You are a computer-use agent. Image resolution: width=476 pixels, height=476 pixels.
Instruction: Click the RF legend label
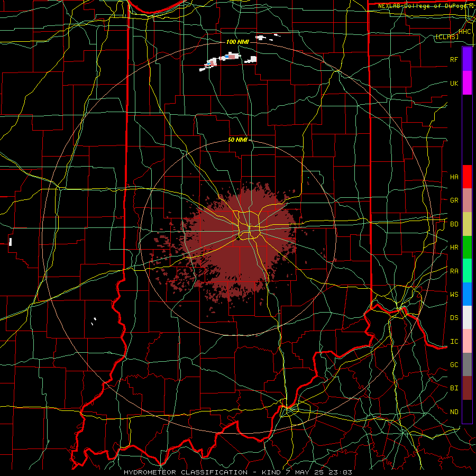point(454,59)
